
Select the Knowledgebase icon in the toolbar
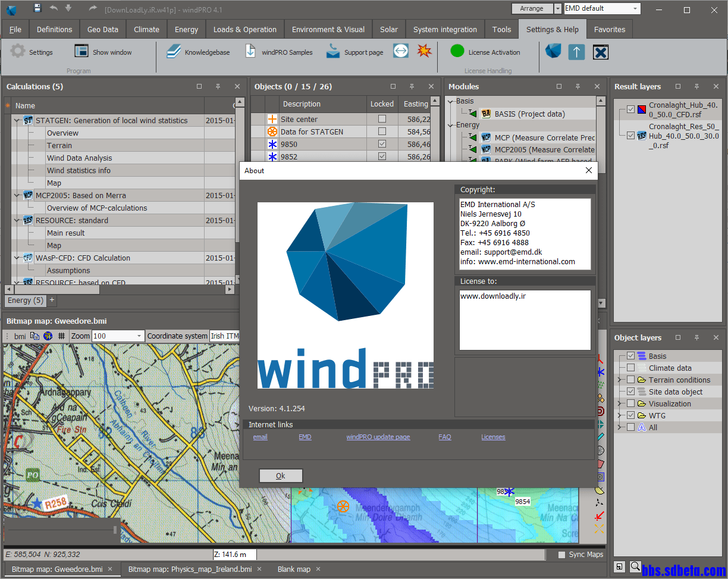click(x=174, y=51)
